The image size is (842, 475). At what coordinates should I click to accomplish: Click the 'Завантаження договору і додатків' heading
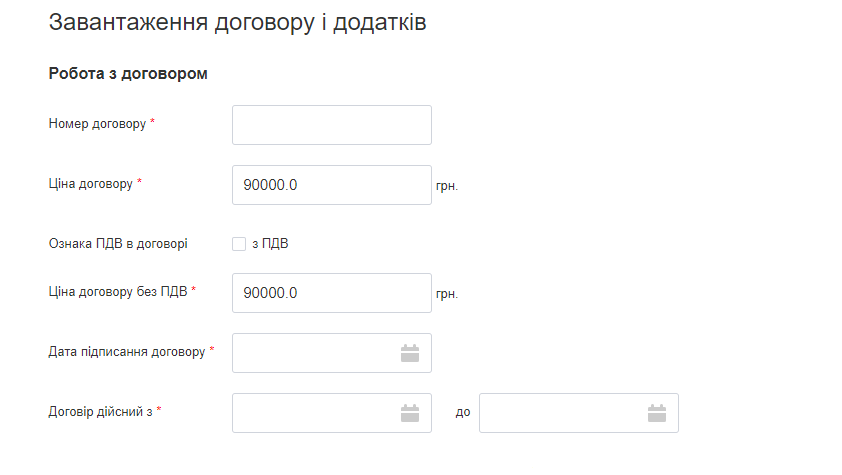pyautogui.click(x=237, y=23)
